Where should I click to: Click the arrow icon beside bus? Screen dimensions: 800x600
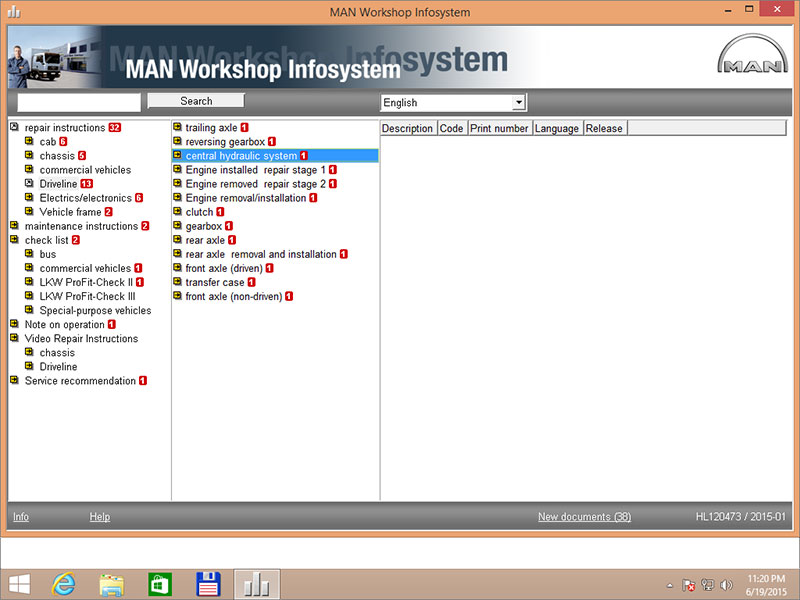[30, 254]
